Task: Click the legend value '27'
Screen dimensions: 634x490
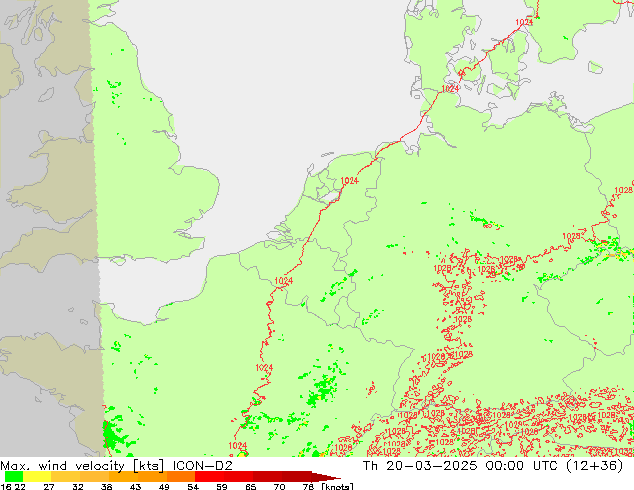Action: [49, 486]
